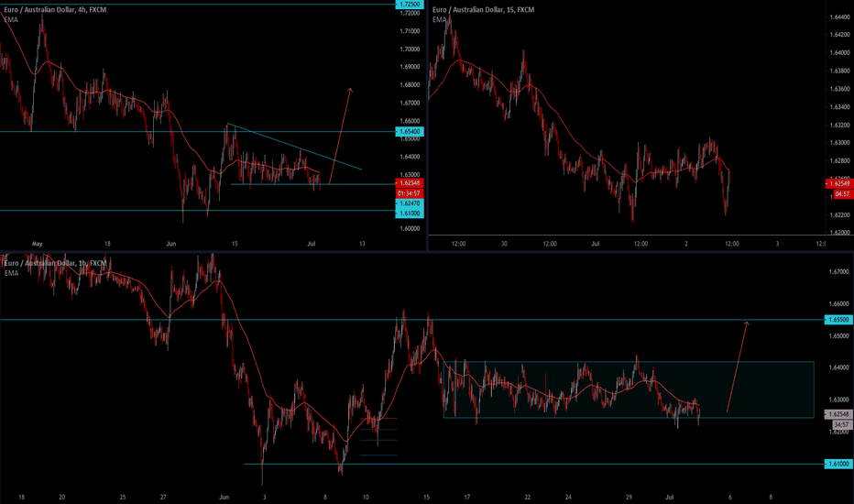The height and width of the screenshot is (504, 854).
Task: Click the May date on the 4h time axis
Action: (37, 244)
